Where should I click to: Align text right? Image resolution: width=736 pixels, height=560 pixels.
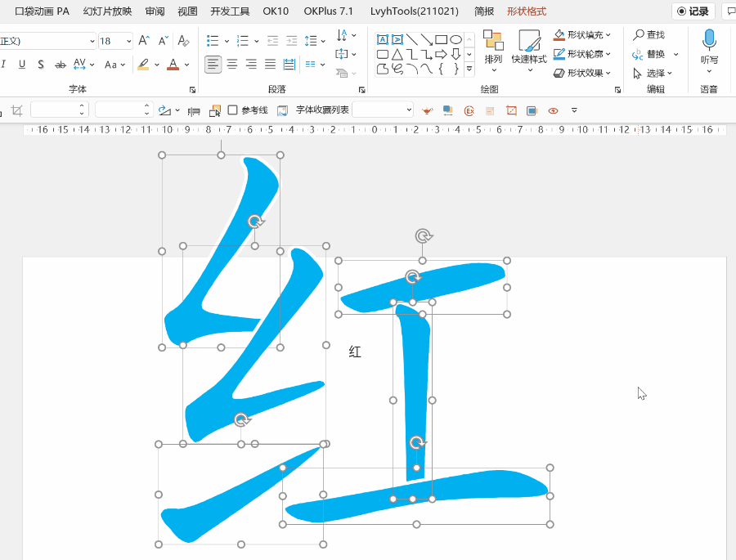coord(251,64)
